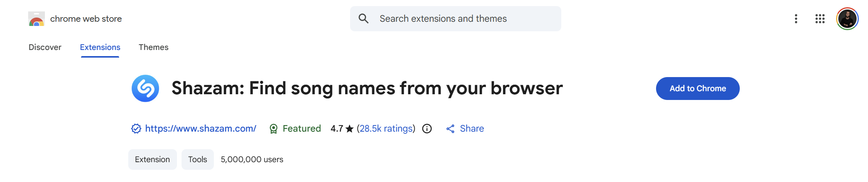Go to the Themes tab
This screenshot has height=182, width=868.
click(x=153, y=47)
